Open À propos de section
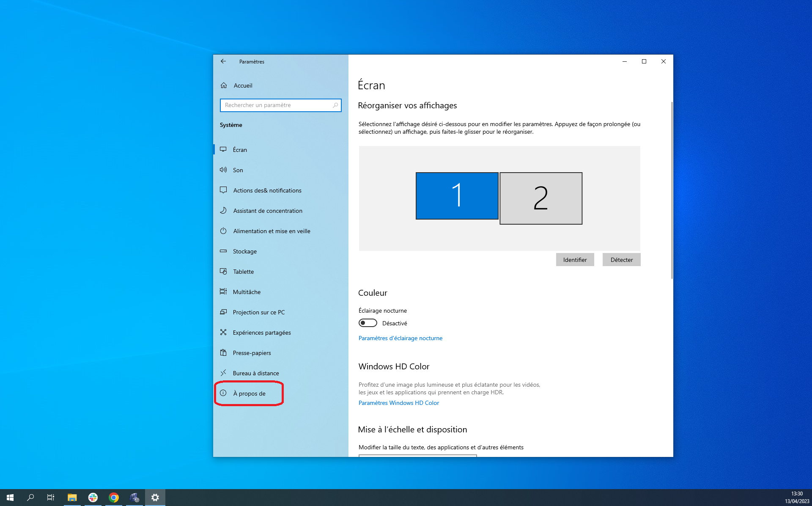 [249, 393]
